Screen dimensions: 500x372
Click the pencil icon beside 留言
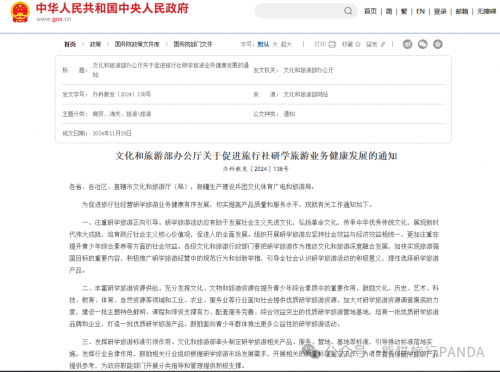coord(383,44)
